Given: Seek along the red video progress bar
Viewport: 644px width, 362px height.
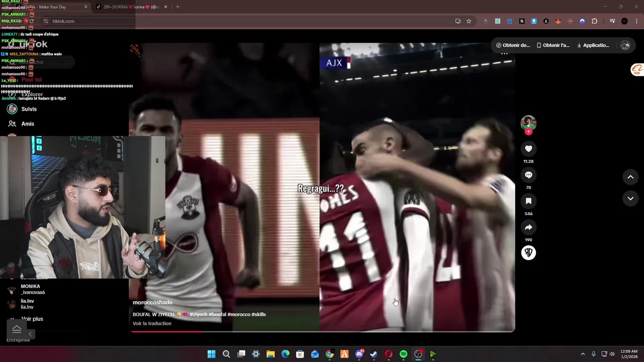Looking at the screenshot, I should pyautogui.click(x=322, y=331).
